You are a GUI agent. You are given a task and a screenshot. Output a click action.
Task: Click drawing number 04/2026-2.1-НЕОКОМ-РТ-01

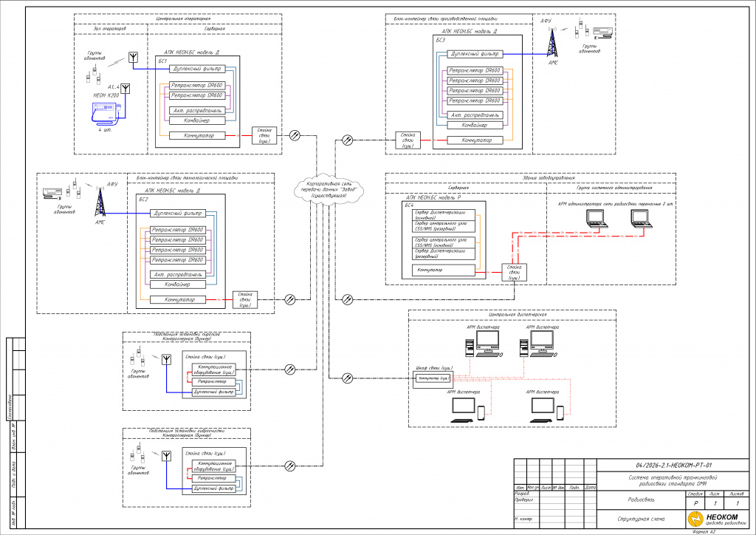pyautogui.click(x=673, y=466)
